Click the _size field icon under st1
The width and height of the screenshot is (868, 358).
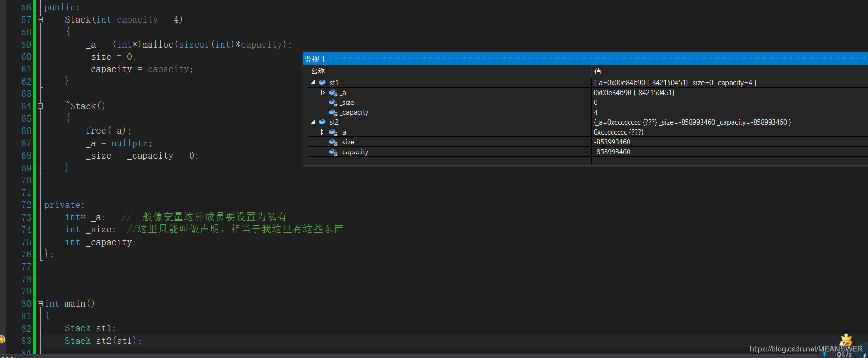pos(333,103)
